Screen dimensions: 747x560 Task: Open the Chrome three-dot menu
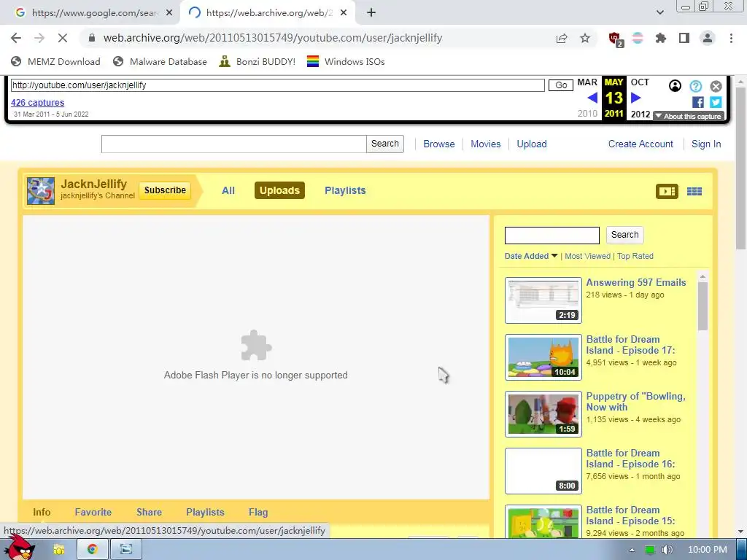(731, 38)
